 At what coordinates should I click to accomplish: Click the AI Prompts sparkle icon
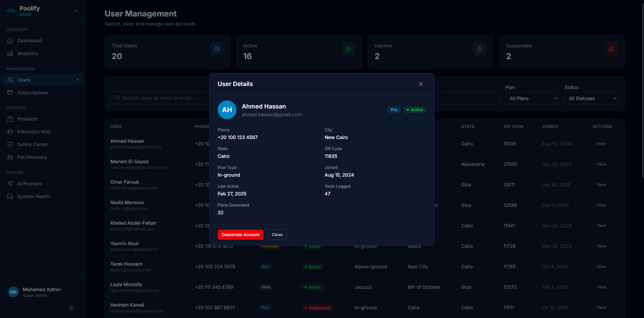10,184
